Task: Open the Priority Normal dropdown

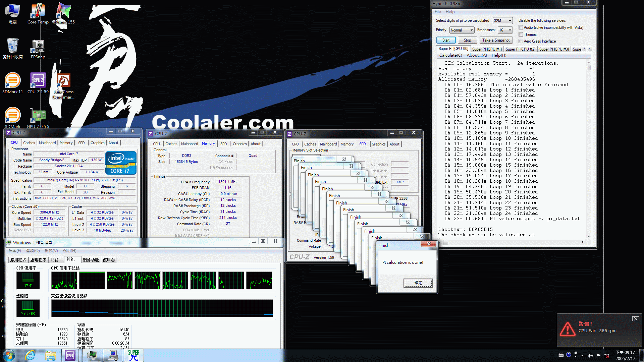Action: click(462, 30)
